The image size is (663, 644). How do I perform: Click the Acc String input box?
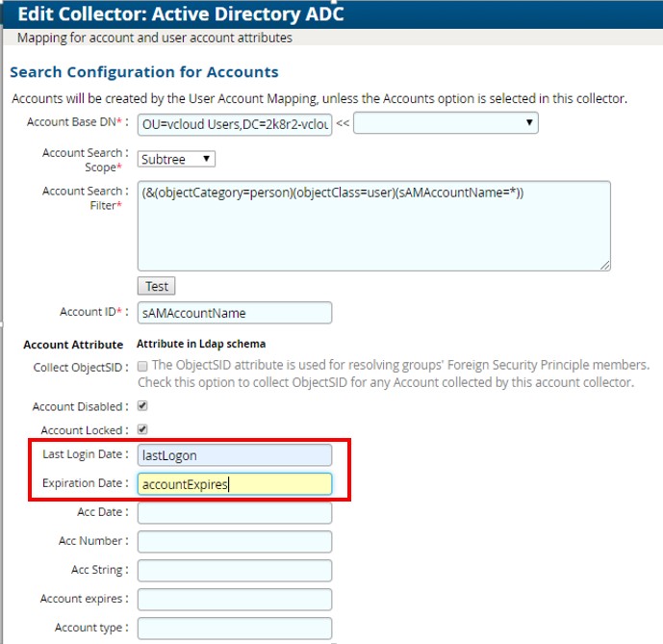235,571
